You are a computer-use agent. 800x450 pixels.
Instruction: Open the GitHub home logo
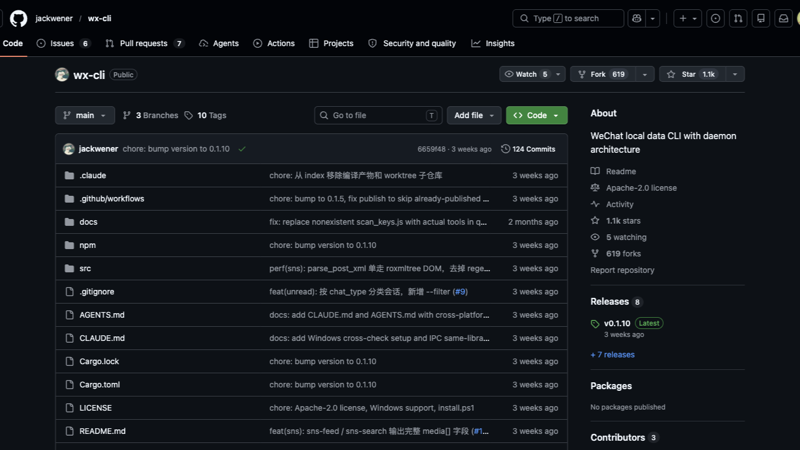pos(18,18)
